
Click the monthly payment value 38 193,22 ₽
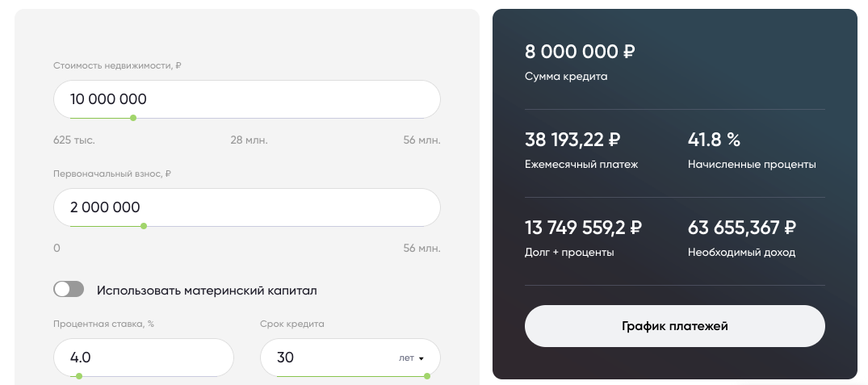572,140
